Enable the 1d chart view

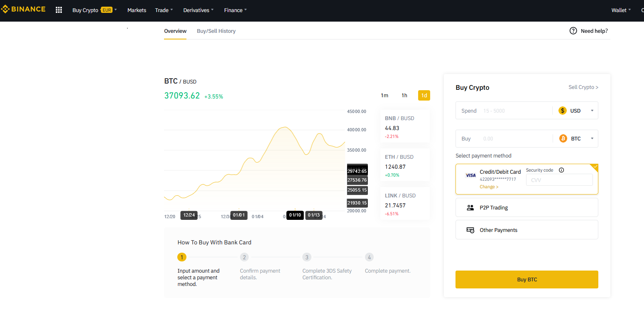(x=424, y=95)
